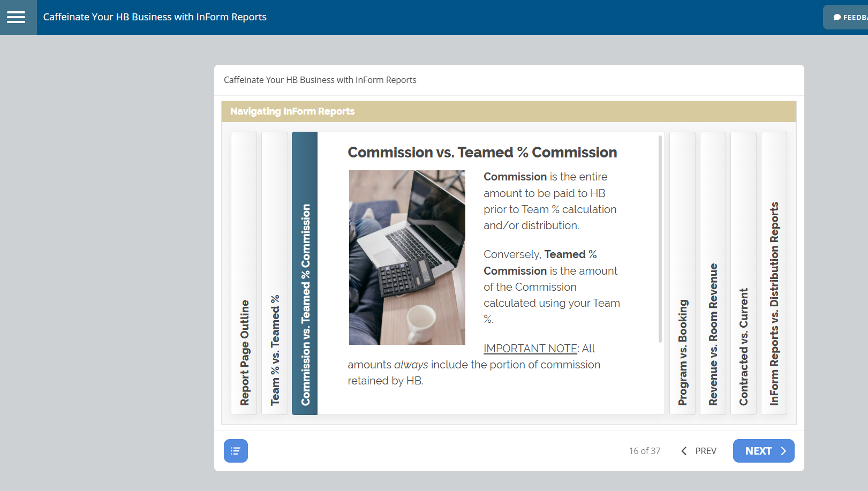Expand the Revenue vs. Room Revenue panel
The width and height of the screenshot is (868, 491).
pos(713,273)
